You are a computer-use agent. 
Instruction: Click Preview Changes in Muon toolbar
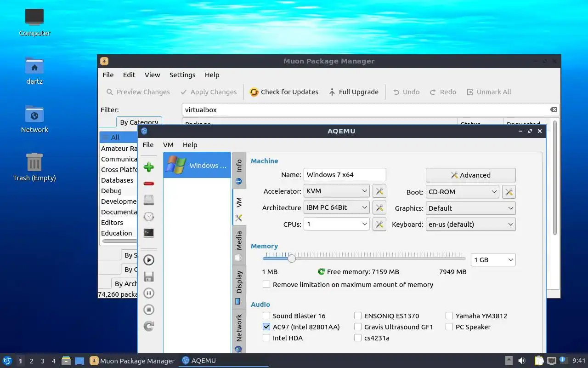pos(138,92)
